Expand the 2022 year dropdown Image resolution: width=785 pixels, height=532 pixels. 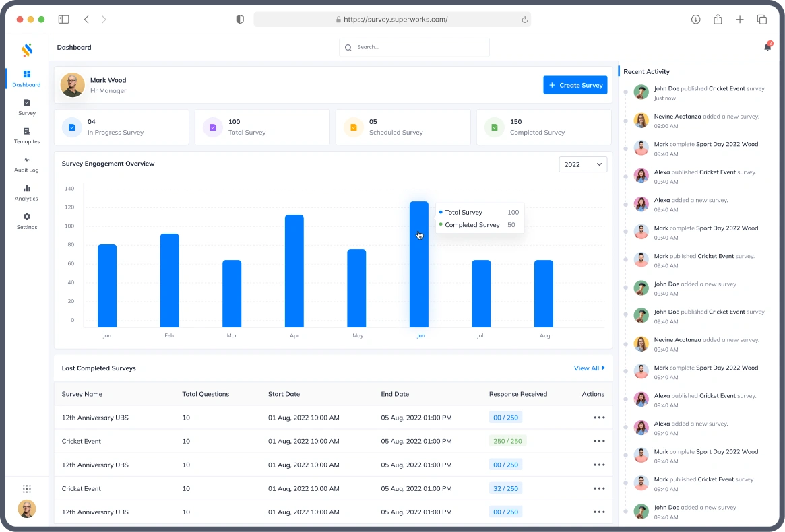583,164
